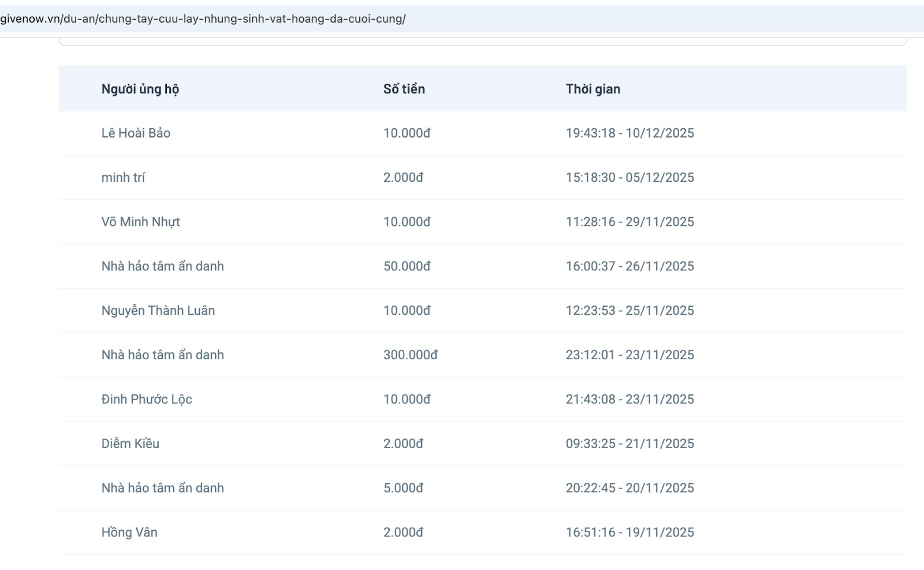Image resolution: width=924 pixels, height=570 pixels.
Task: Select donor name Hồng Vân
Action: tap(129, 532)
